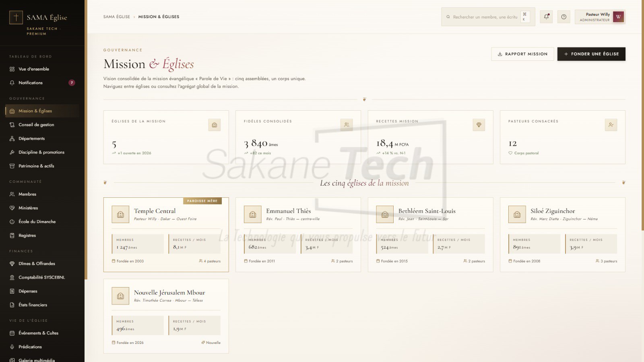The width and height of the screenshot is (644, 362).
Task: Open Prédications in sidebar
Action: [42, 347]
